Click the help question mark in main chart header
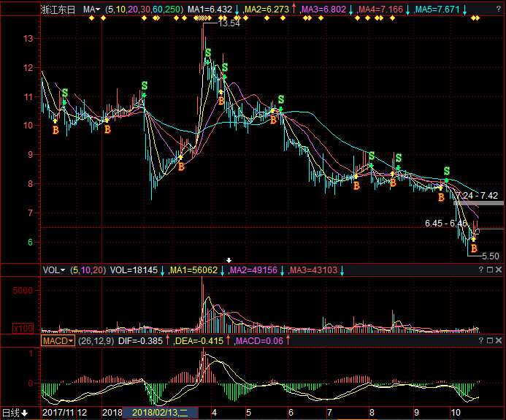The width and height of the screenshot is (506, 420). 499,9
